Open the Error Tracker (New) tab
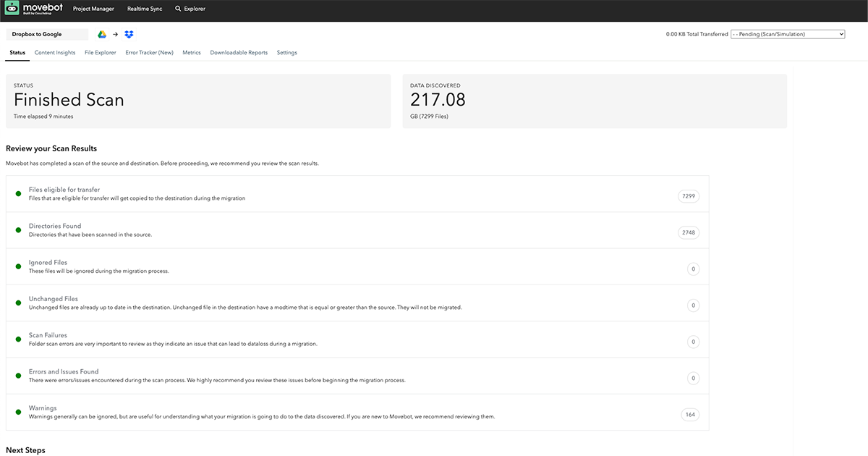Screen dimensions: 868x456 click(x=149, y=52)
